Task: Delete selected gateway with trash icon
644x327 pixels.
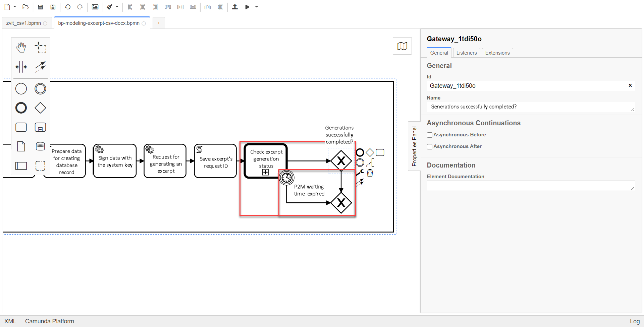Action: pos(370,173)
